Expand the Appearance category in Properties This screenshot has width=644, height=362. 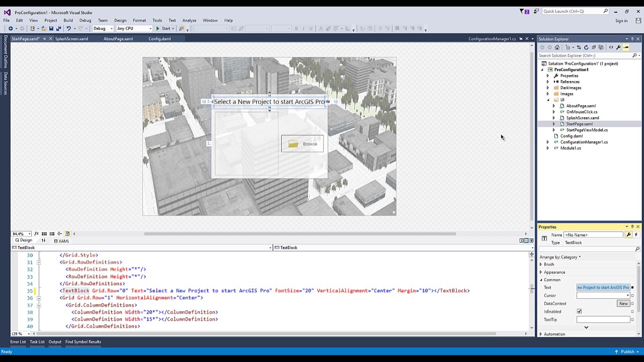[x=541, y=273]
